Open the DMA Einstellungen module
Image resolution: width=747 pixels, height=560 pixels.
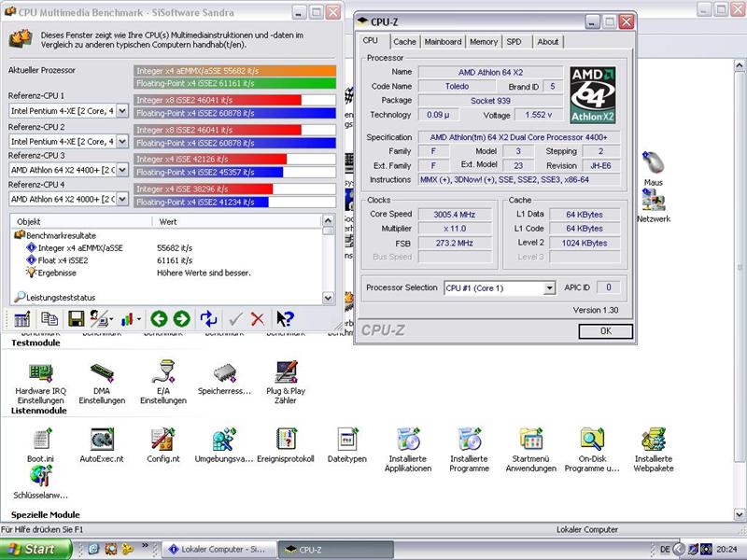coord(102,384)
